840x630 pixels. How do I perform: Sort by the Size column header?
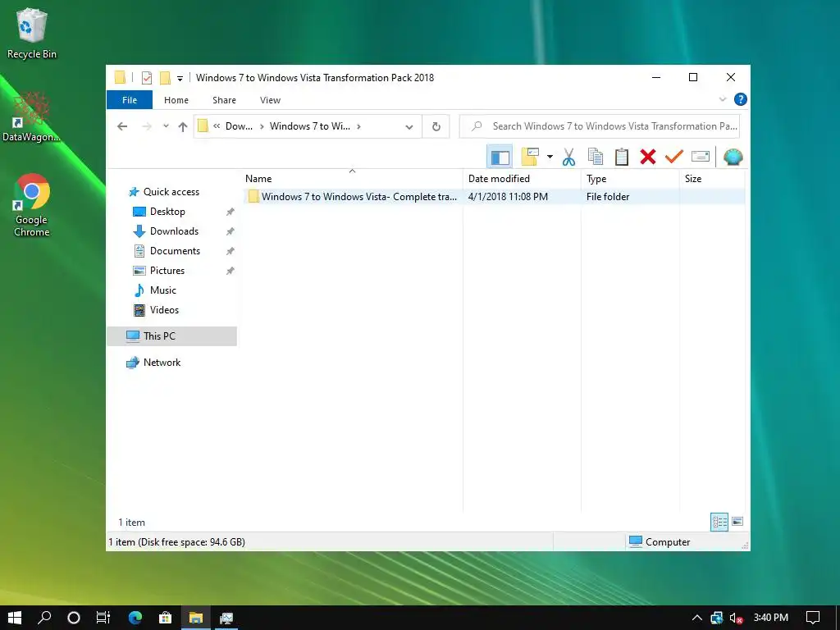[x=712, y=178]
